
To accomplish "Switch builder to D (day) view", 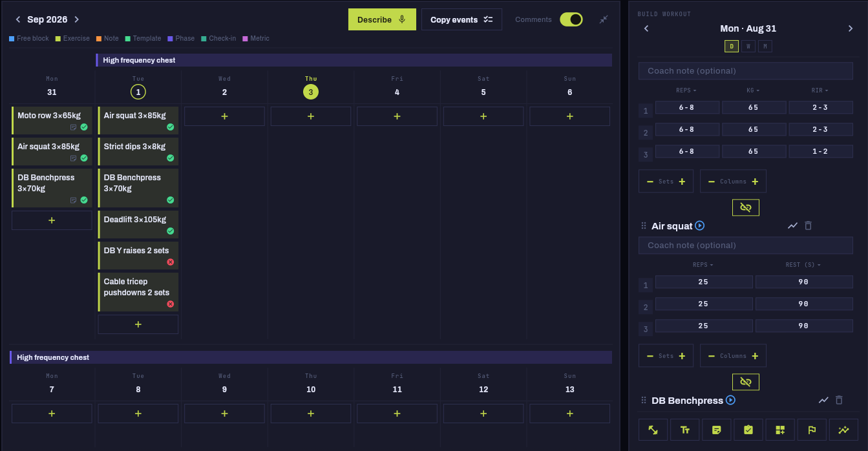I will (x=732, y=46).
